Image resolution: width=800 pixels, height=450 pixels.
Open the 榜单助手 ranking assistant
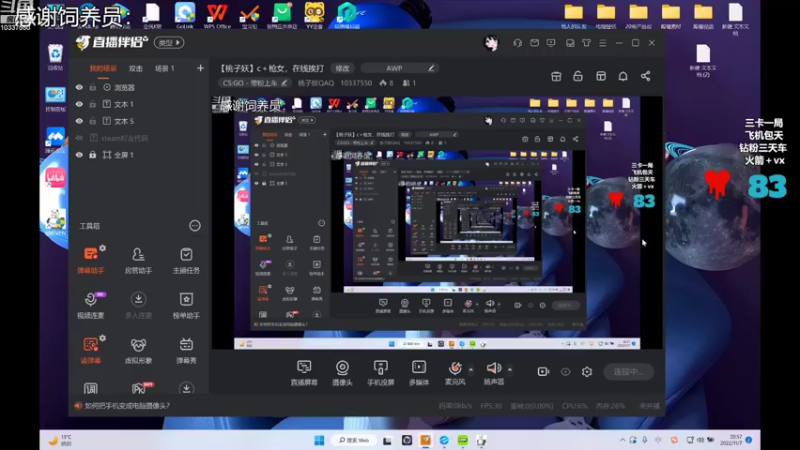(186, 305)
